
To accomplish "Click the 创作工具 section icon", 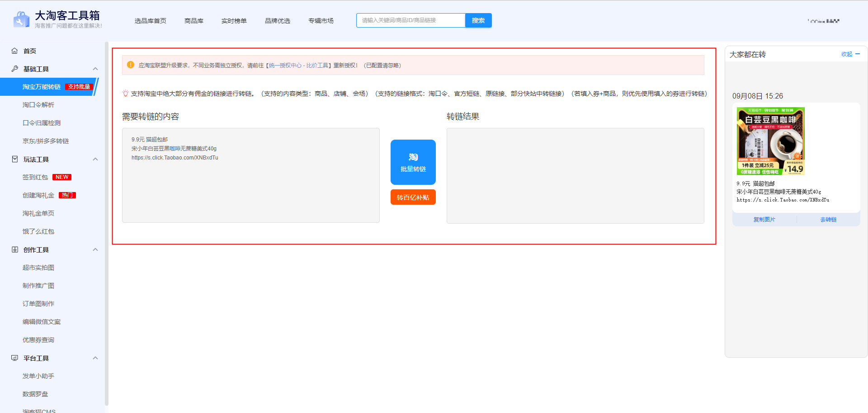I will pos(14,250).
